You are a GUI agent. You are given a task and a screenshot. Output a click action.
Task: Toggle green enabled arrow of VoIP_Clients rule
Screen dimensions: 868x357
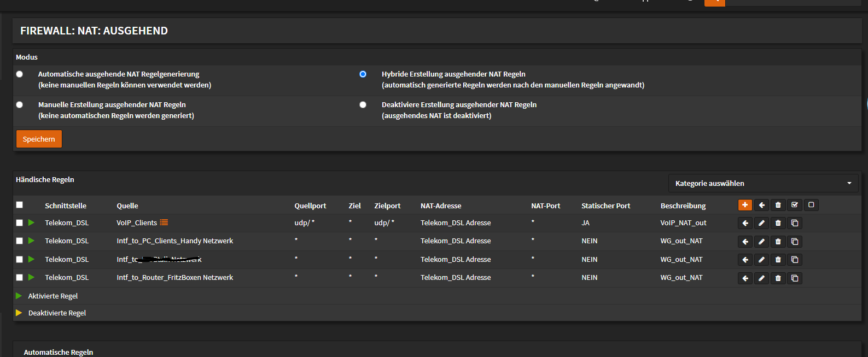tap(31, 223)
